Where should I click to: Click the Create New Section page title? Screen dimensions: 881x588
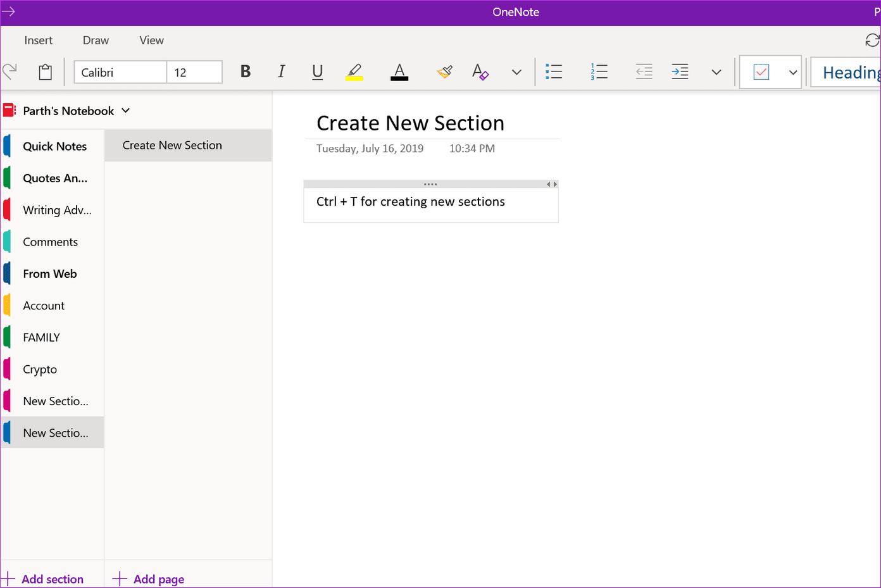point(410,123)
